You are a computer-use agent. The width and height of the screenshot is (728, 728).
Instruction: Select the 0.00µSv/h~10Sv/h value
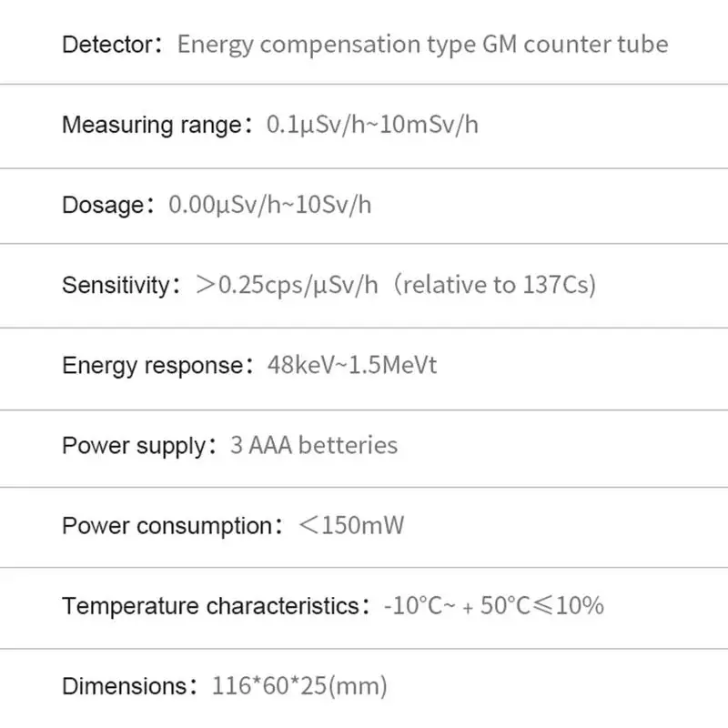270,205
